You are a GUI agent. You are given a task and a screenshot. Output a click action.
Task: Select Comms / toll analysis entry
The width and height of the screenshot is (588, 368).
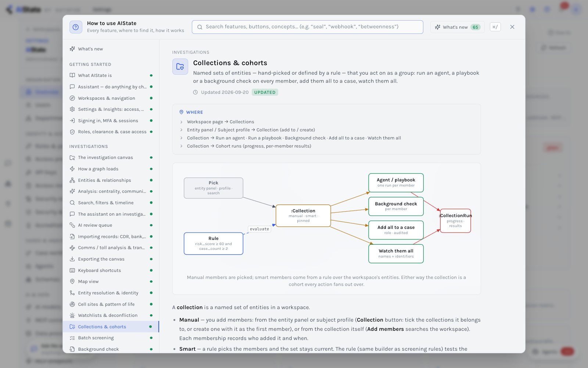[111, 248]
